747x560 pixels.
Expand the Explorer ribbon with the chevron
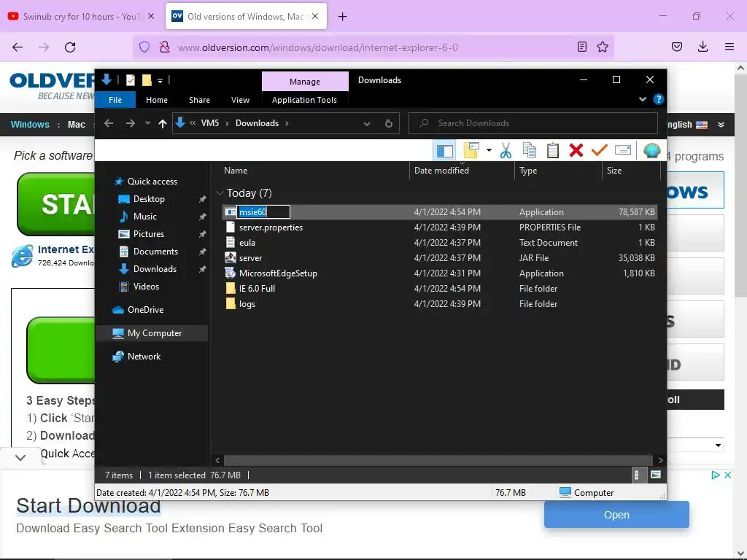(x=642, y=99)
